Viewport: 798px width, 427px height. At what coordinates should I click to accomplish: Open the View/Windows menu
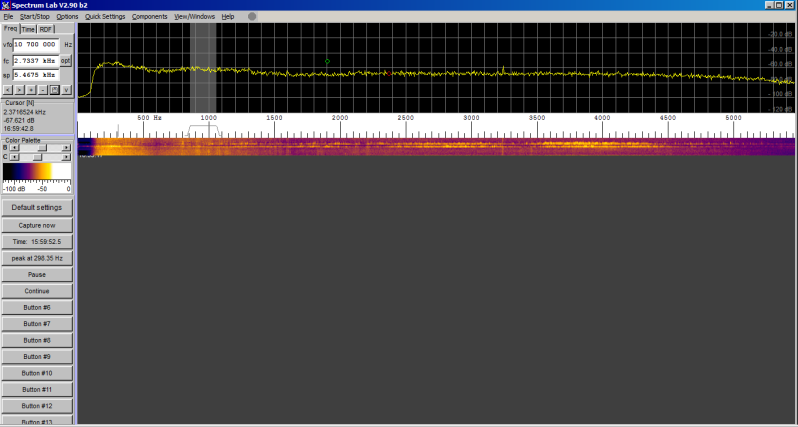pos(194,17)
